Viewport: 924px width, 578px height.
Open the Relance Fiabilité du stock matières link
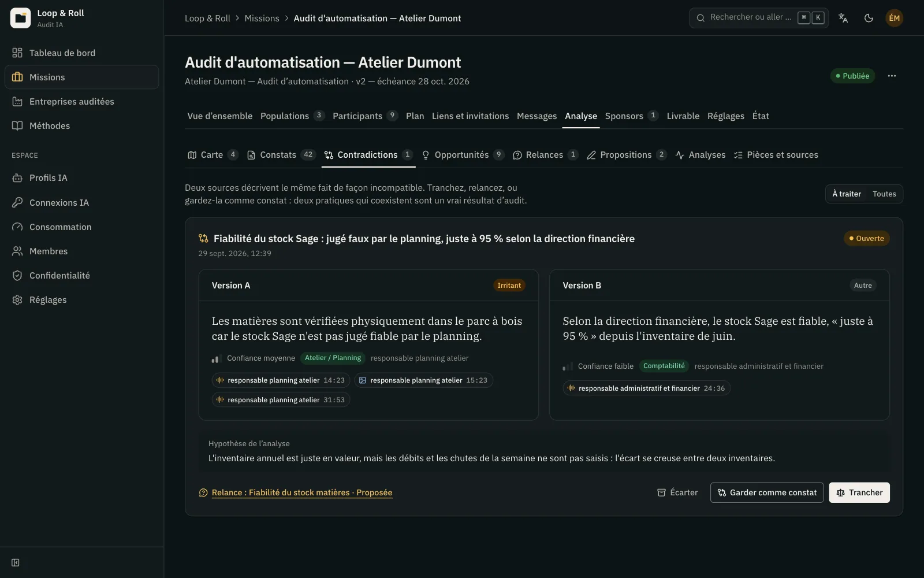(301, 492)
